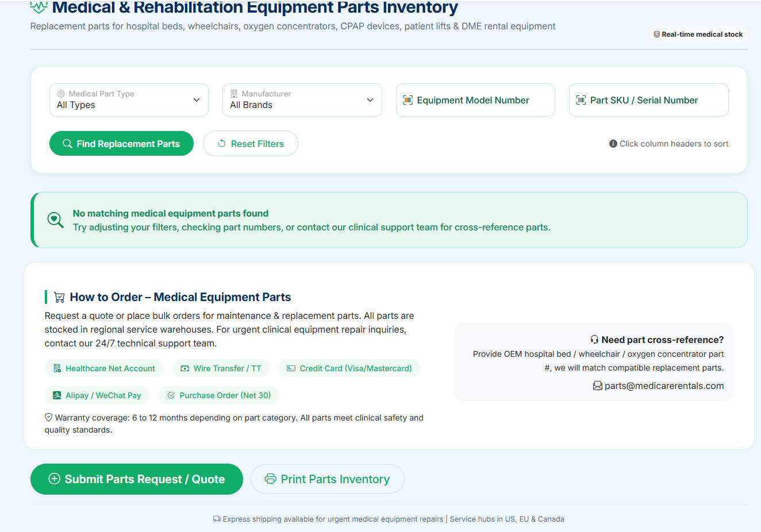This screenshot has width=761, height=532.
Task: Select the Alipay / WeChat Pay chip
Action: pyautogui.click(x=97, y=395)
